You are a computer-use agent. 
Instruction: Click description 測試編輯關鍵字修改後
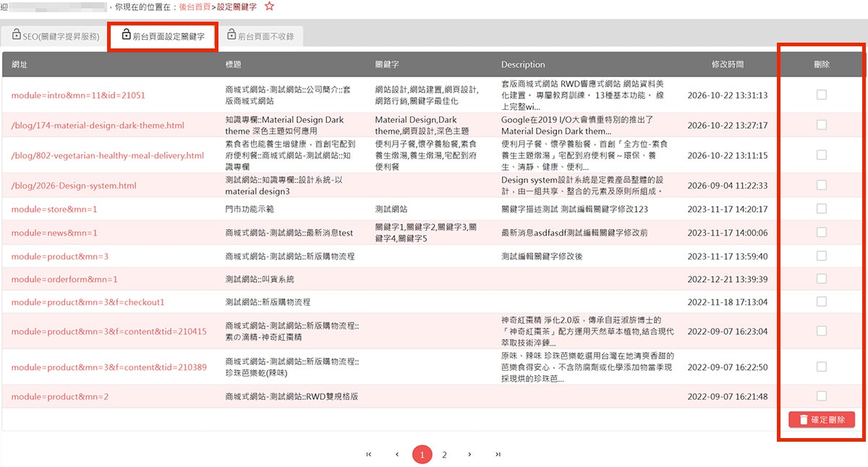pyautogui.click(x=542, y=257)
